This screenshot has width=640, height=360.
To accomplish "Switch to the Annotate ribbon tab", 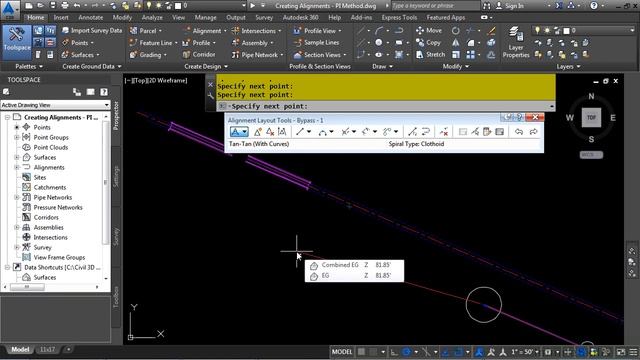I will (x=91, y=18).
